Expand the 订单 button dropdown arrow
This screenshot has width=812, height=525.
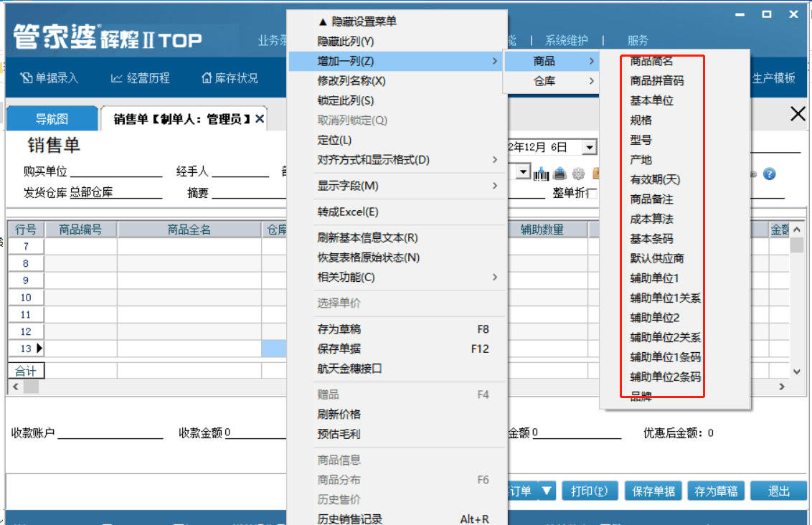point(547,491)
